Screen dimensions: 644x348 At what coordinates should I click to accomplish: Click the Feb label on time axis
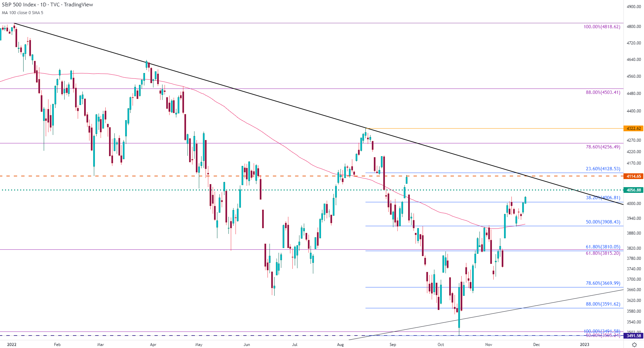(x=57, y=345)
